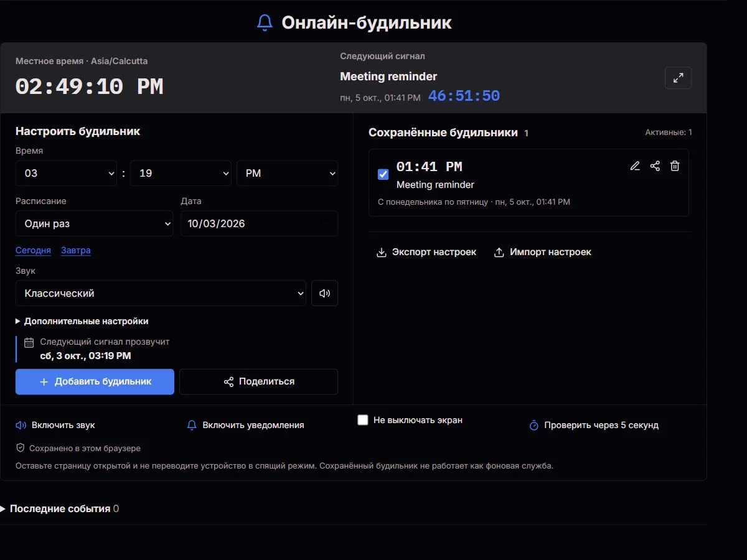Image resolution: width=747 pixels, height=560 pixels.
Task: Click Активные: 1 counter
Action: 669,132
